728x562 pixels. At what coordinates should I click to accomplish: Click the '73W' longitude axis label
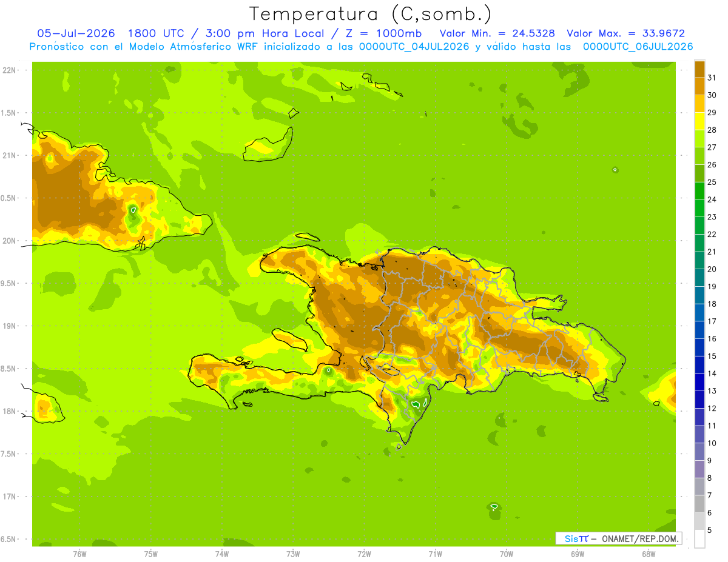tap(293, 554)
